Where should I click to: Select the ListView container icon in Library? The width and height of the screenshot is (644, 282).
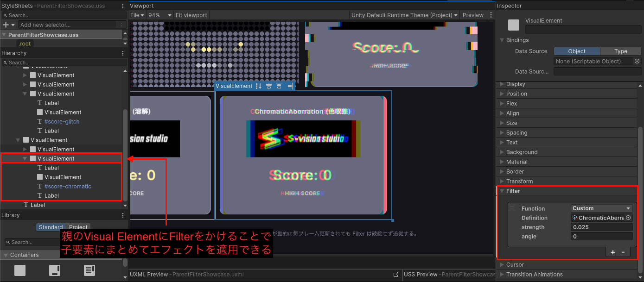[89, 270]
